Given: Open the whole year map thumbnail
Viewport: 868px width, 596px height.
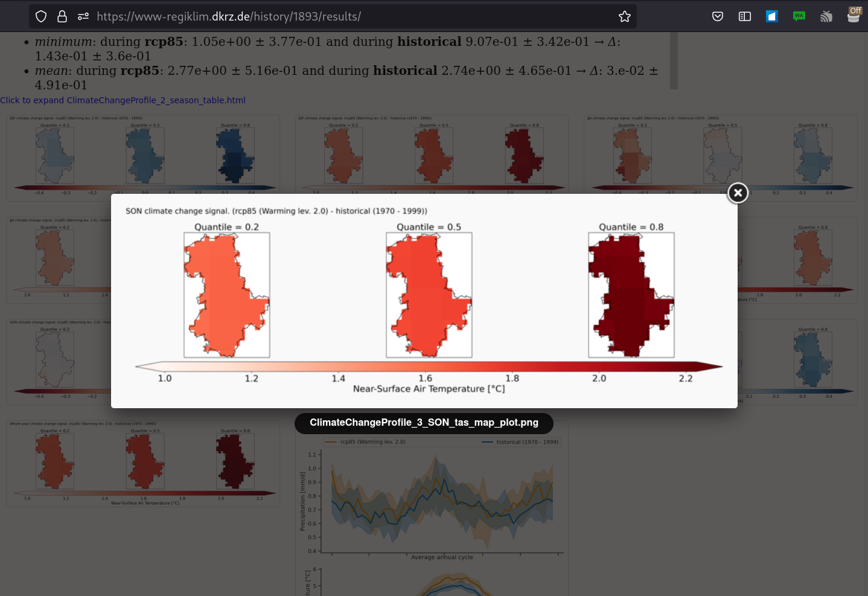Looking at the screenshot, I should coord(143,464).
